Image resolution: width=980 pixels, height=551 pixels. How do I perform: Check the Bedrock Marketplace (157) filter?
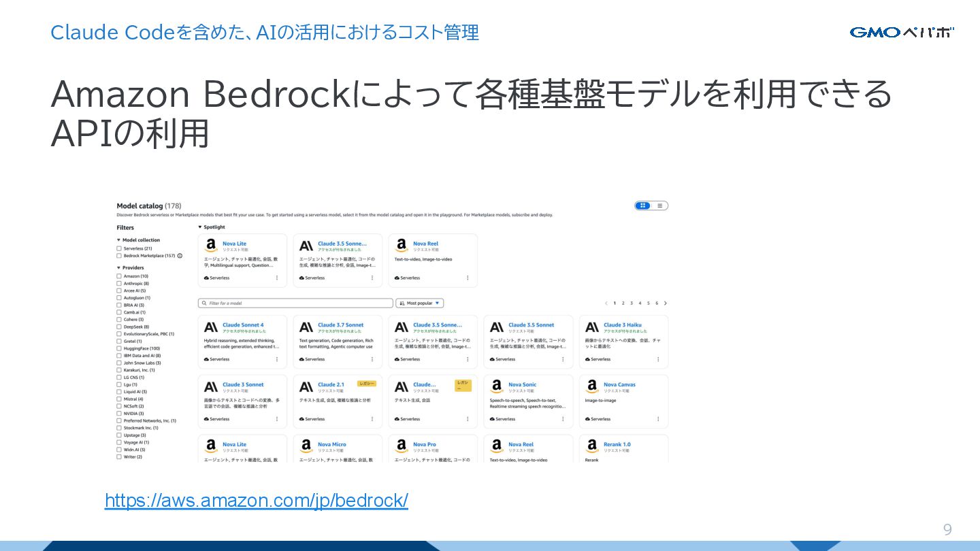[119, 256]
